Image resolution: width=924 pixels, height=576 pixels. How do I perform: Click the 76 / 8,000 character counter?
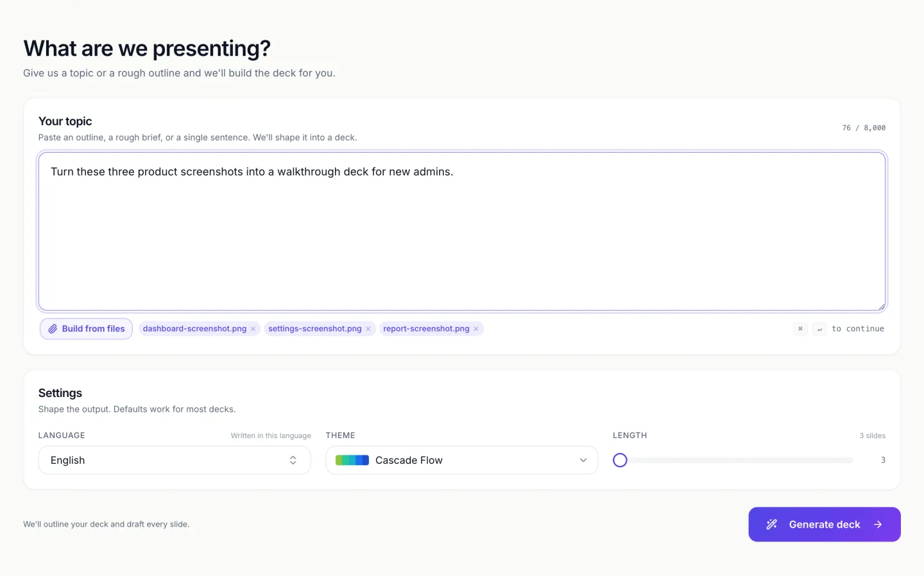point(864,128)
